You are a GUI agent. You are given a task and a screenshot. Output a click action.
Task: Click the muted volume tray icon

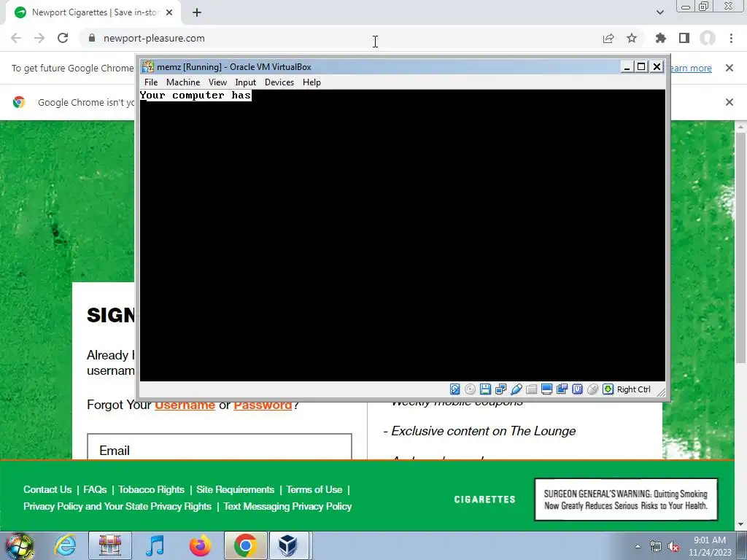coord(673,547)
